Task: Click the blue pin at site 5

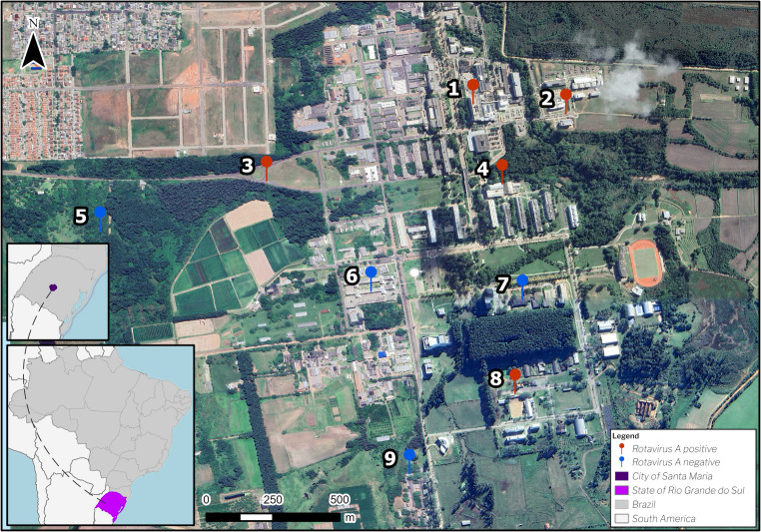Action: coord(101,220)
